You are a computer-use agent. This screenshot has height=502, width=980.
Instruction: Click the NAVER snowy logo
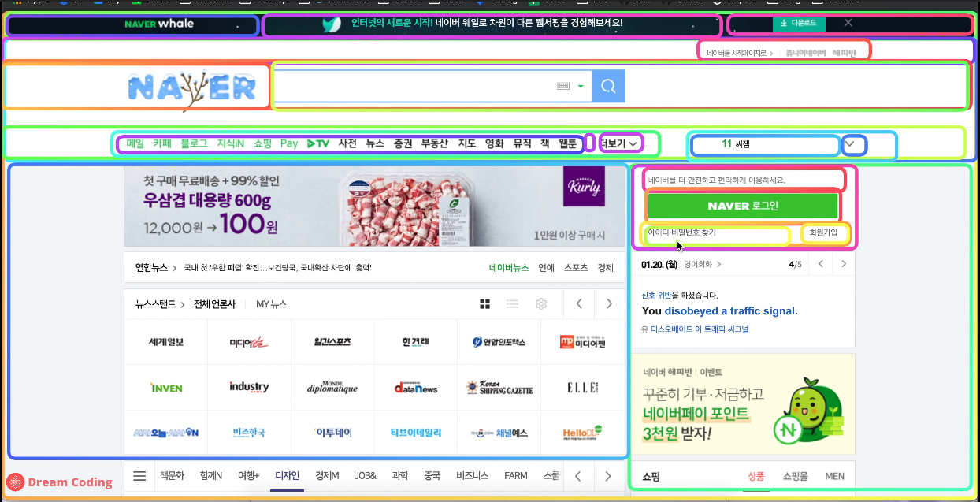click(192, 87)
